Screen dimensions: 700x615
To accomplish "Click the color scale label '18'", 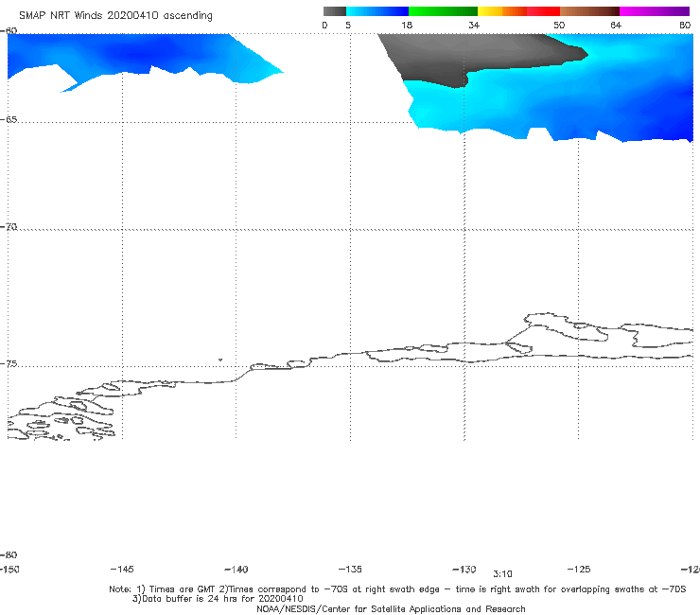I will coord(407,25).
